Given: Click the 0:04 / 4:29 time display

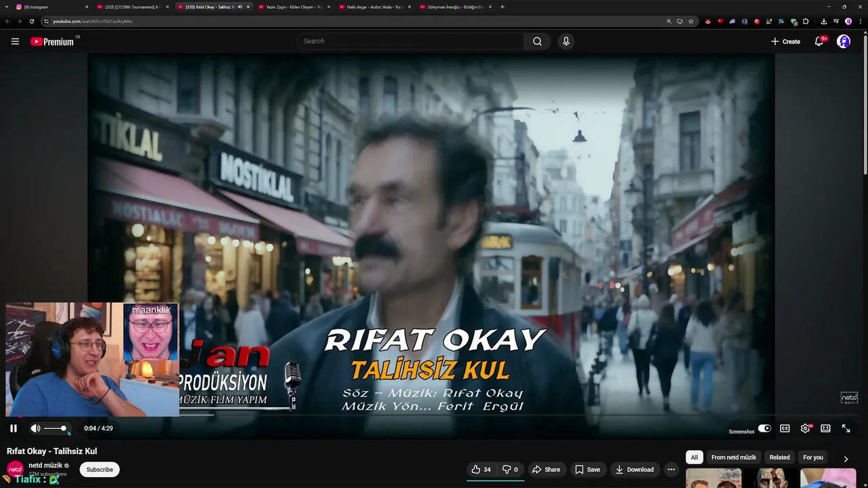Looking at the screenshot, I should [98, 428].
